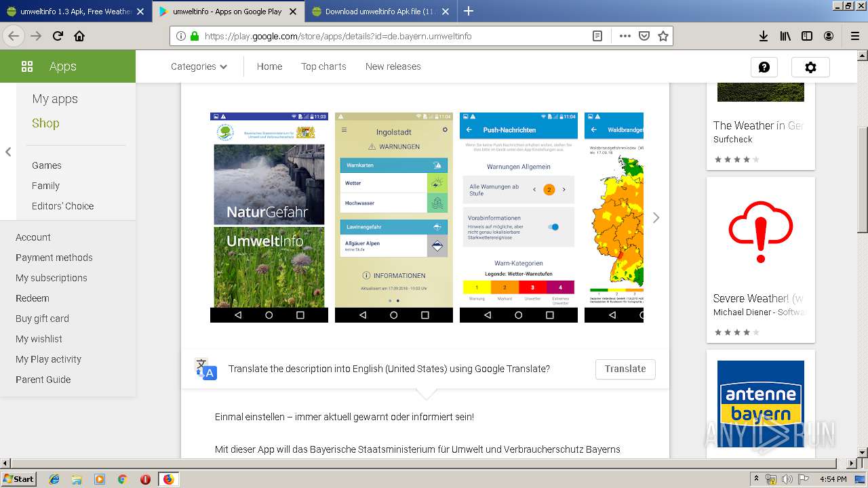
Task: Open Family category link
Action: click(x=45, y=186)
